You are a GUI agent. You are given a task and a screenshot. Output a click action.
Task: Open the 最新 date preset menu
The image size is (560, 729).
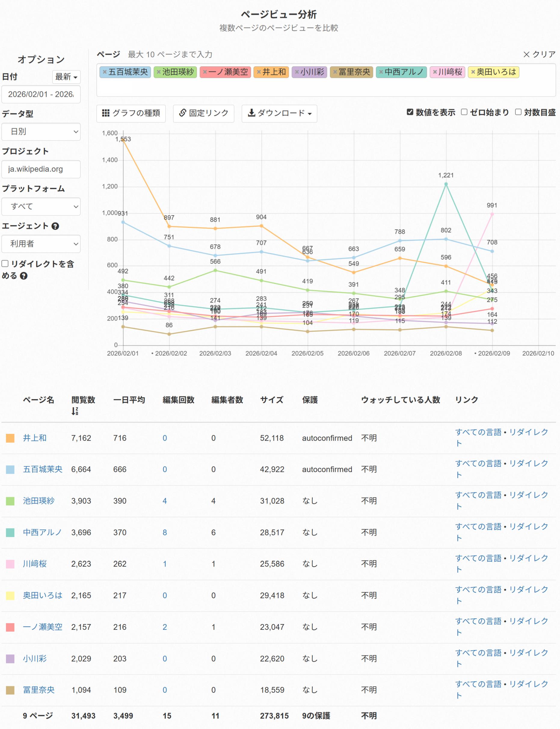point(66,77)
